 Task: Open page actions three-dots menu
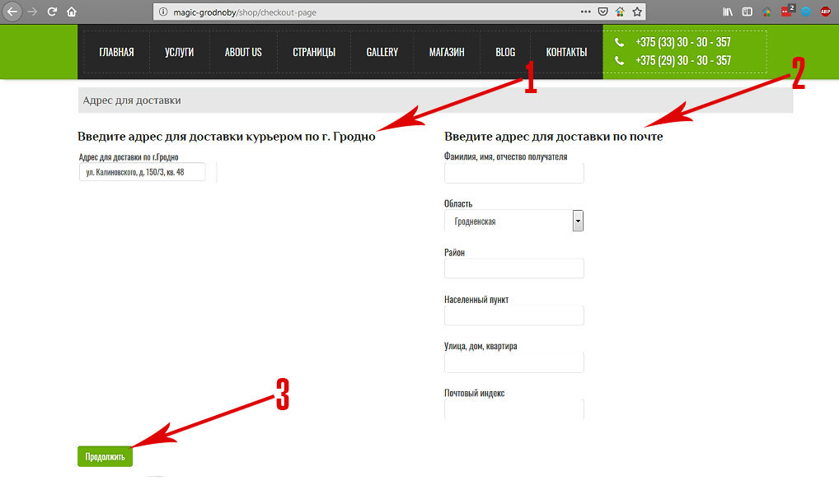coord(585,12)
